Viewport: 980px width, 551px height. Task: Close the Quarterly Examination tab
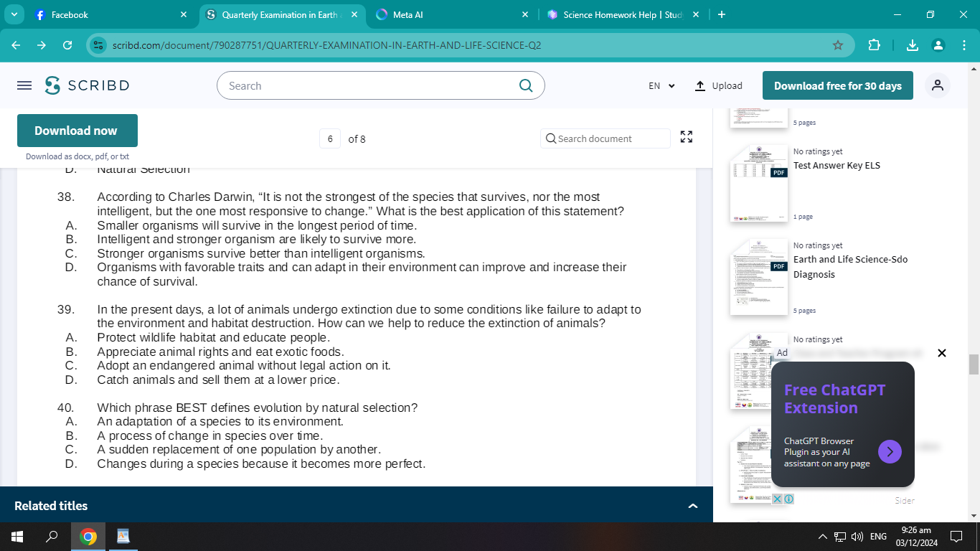[x=354, y=14]
